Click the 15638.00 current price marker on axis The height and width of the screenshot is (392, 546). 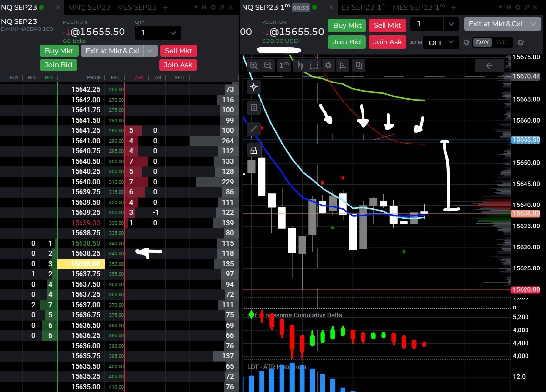pyautogui.click(x=526, y=214)
